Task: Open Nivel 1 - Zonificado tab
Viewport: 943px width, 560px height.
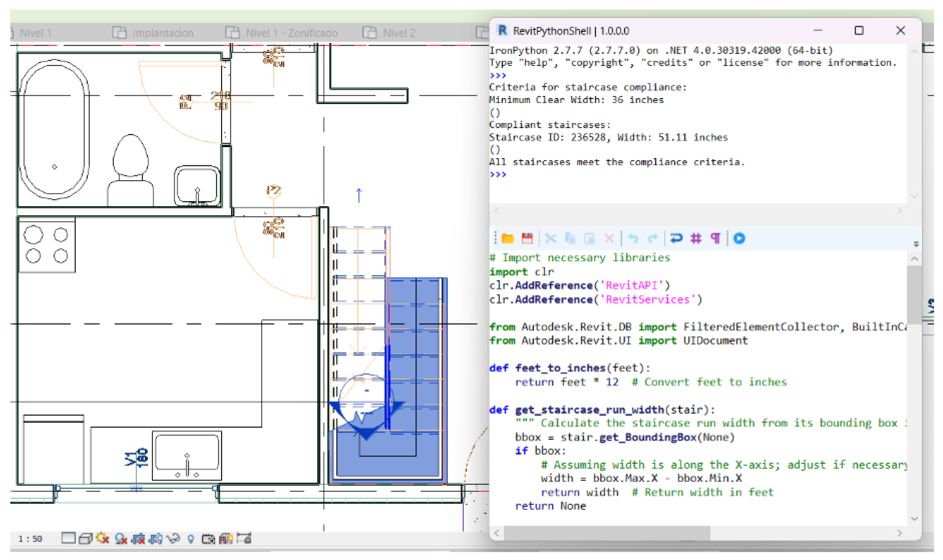Action: (x=291, y=33)
